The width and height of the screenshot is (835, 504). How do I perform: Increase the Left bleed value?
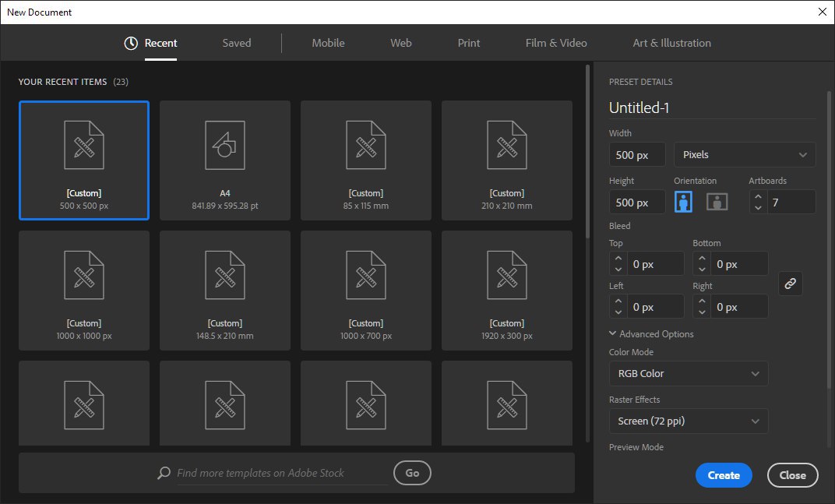pyautogui.click(x=618, y=301)
